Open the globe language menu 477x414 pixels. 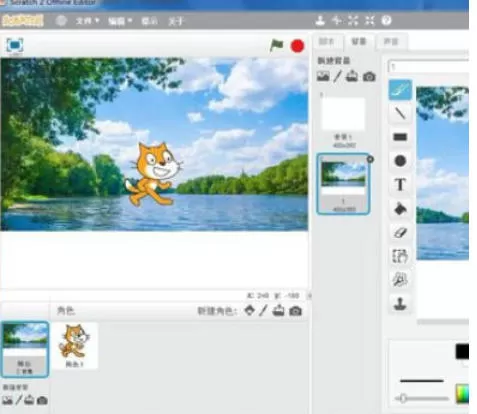[61, 21]
